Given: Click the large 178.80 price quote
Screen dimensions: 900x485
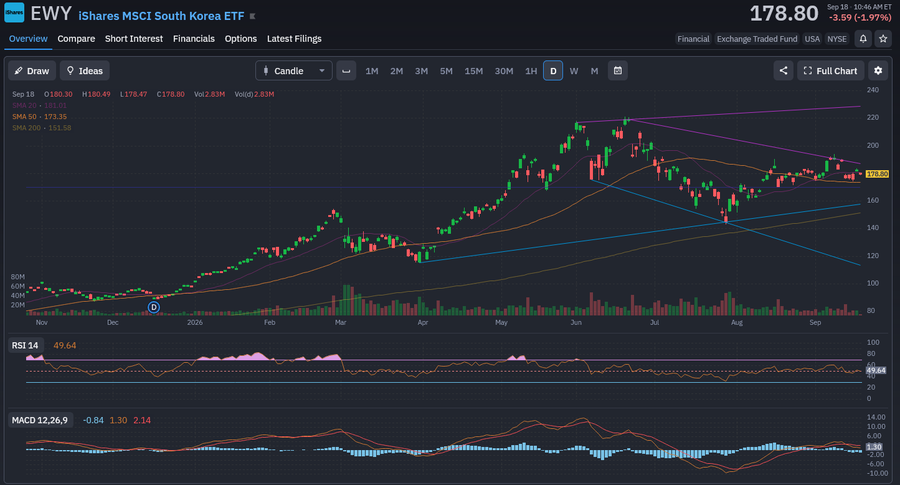Looking at the screenshot, I should [783, 14].
